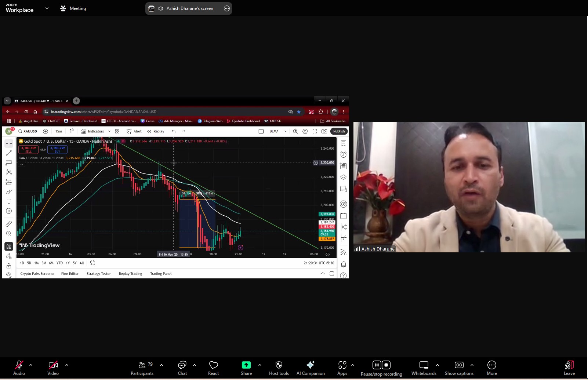Viewport: 588px width, 380px height.
Task: Toggle lock all drawings padlock
Action: (9, 266)
